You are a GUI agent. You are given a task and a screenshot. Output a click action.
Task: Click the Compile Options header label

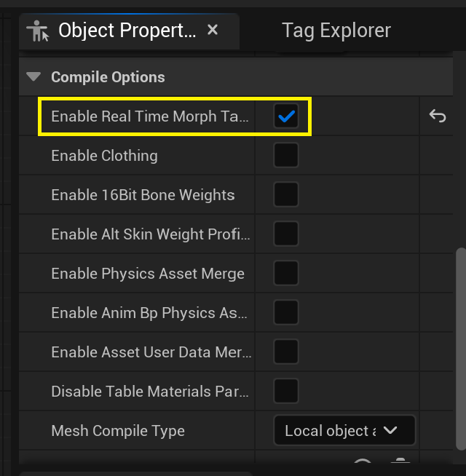[x=108, y=77]
